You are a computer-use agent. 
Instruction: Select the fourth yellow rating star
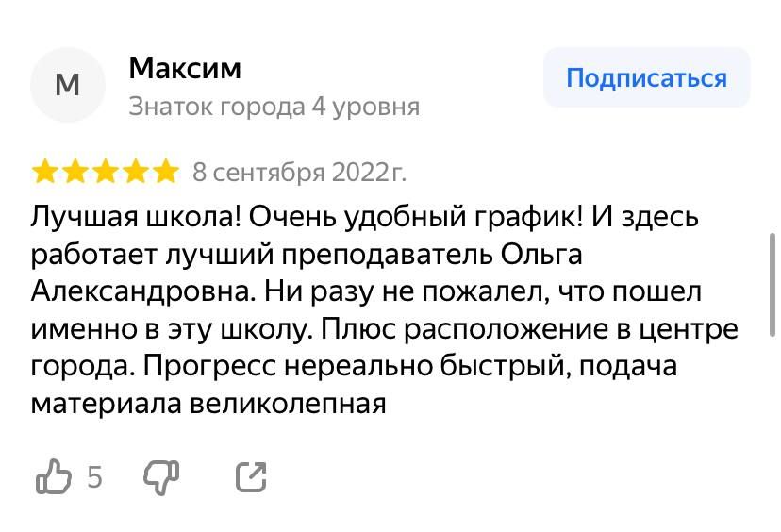click(136, 173)
